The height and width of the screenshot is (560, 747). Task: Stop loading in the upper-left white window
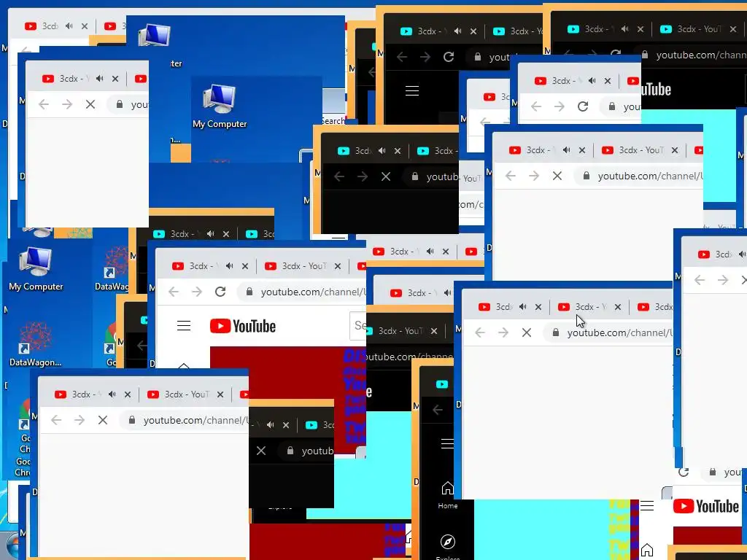(90, 104)
